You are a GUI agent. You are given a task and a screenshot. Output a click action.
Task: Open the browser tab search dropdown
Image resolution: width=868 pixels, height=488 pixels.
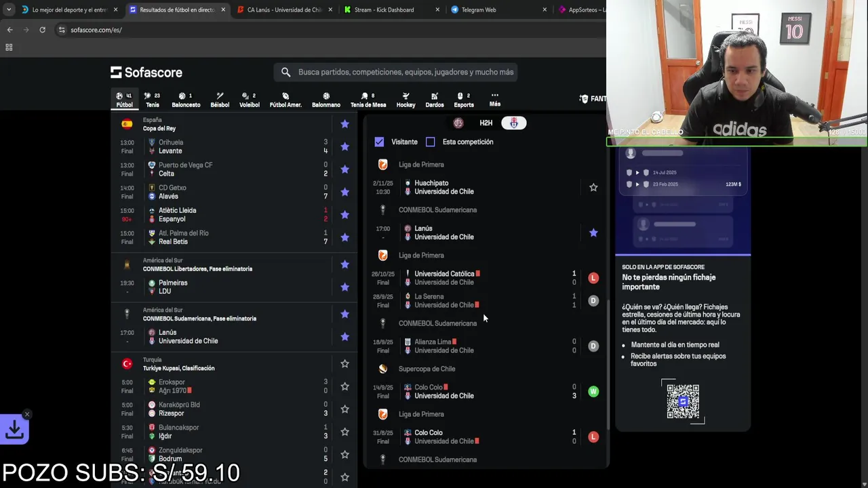(8, 9)
